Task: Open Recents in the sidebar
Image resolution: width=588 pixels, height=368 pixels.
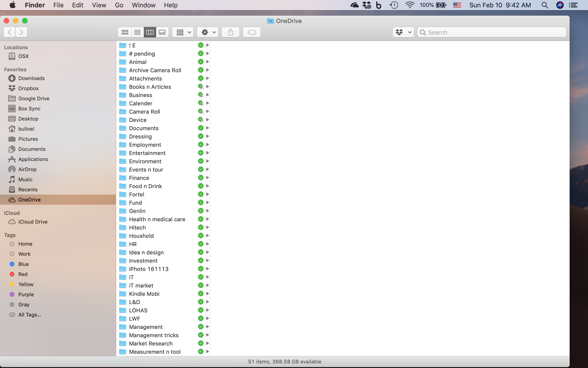Action: coord(58,189)
